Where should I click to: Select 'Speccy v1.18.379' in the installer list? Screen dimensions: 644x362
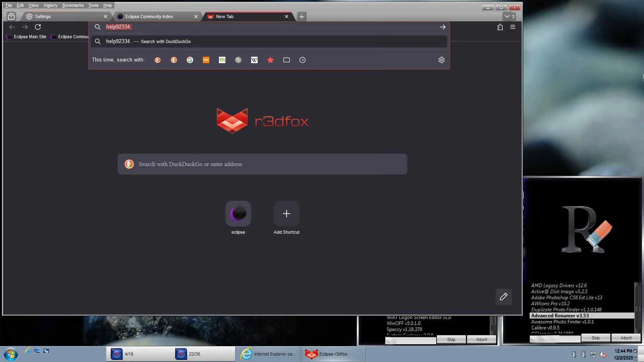(x=404, y=329)
